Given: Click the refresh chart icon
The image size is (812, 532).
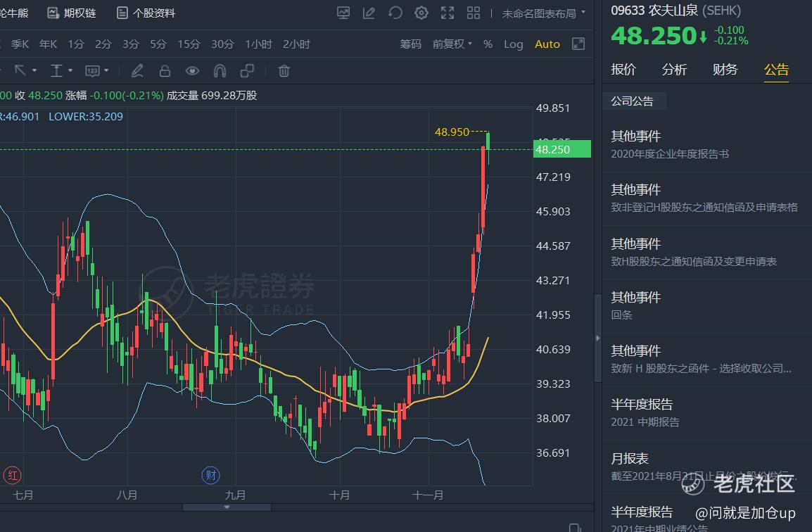Looking at the screenshot, I should 395,13.
